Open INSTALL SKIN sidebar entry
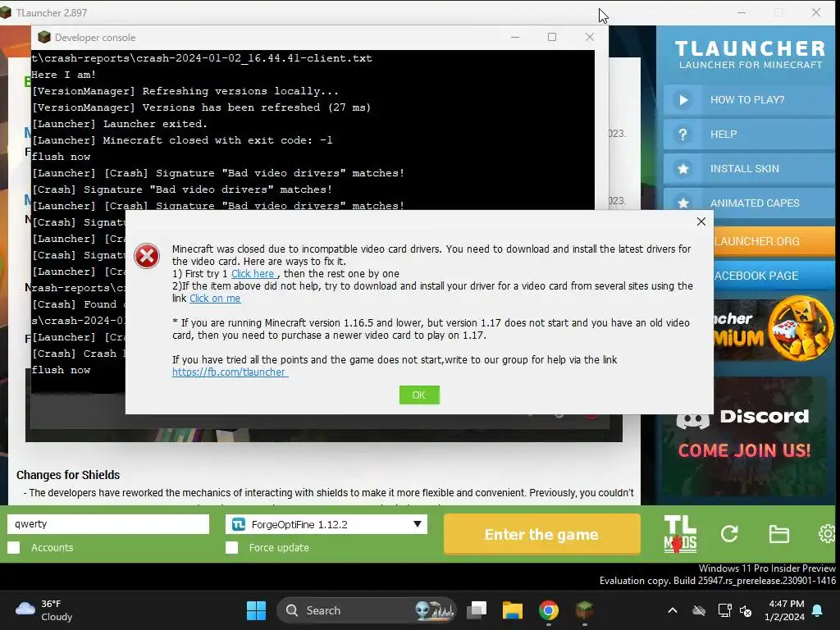This screenshot has width=840, height=630. 749,169
